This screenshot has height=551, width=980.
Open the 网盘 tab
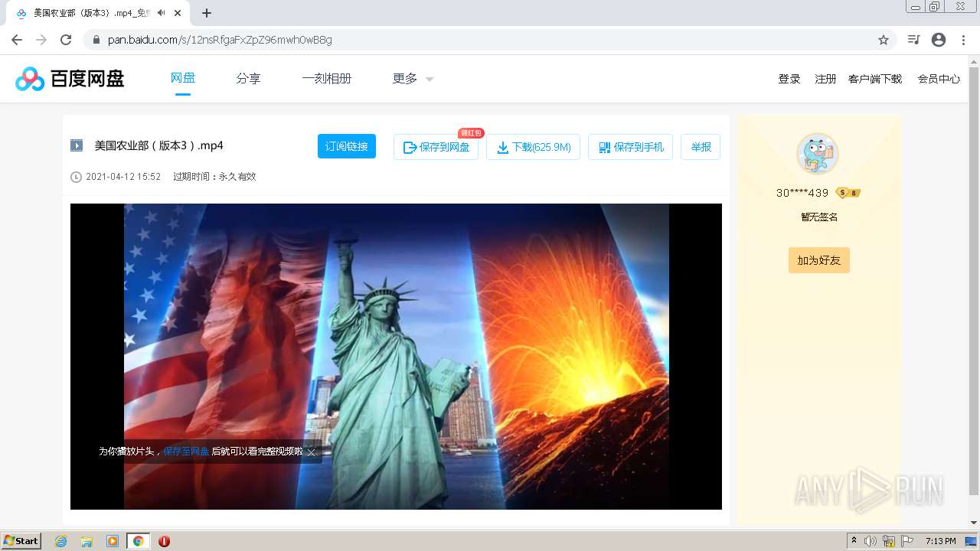182,78
